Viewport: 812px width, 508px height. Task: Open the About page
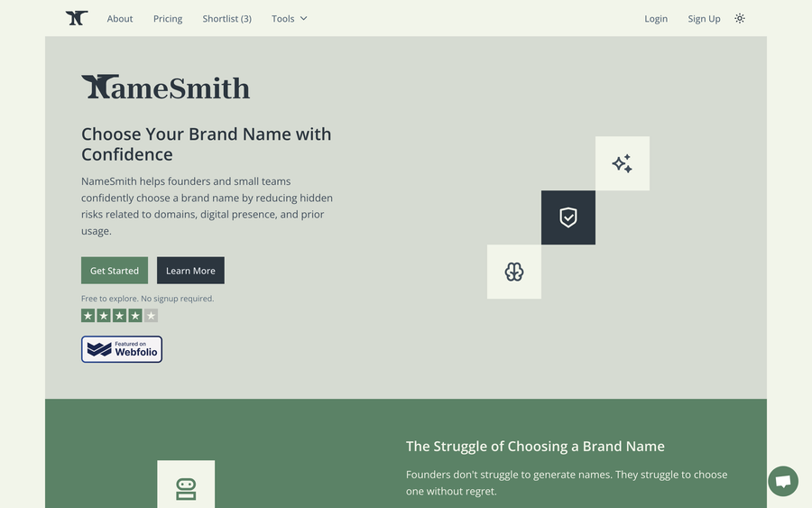coord(120,19)
